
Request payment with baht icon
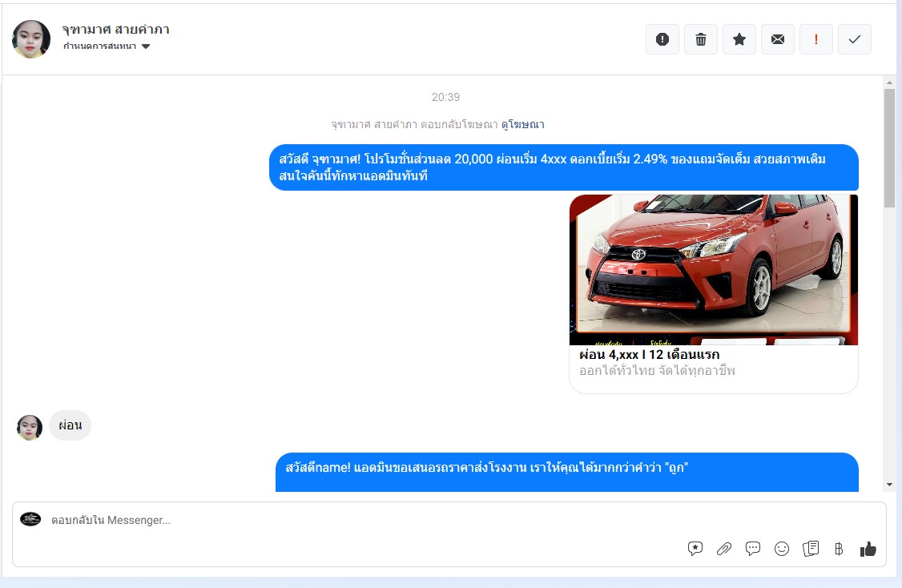pyautogui.click(x=839, y=549)
